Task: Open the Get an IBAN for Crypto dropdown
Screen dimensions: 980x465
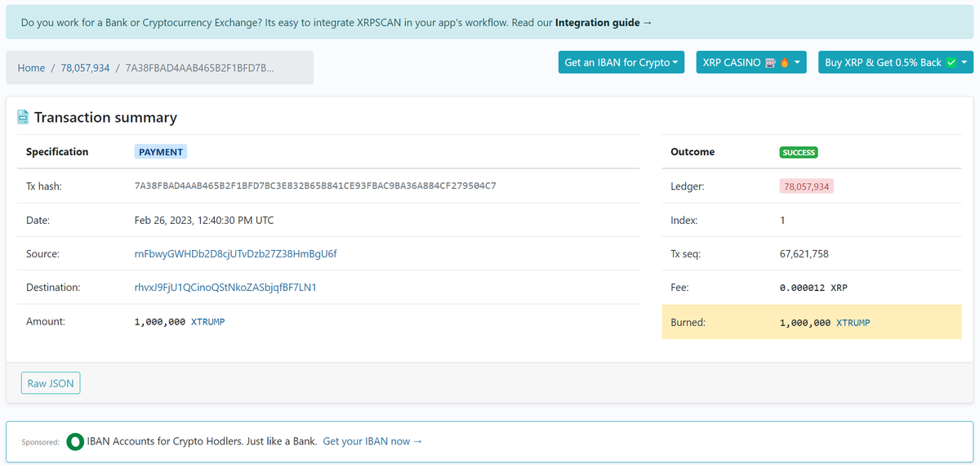Action: [622, 62]
